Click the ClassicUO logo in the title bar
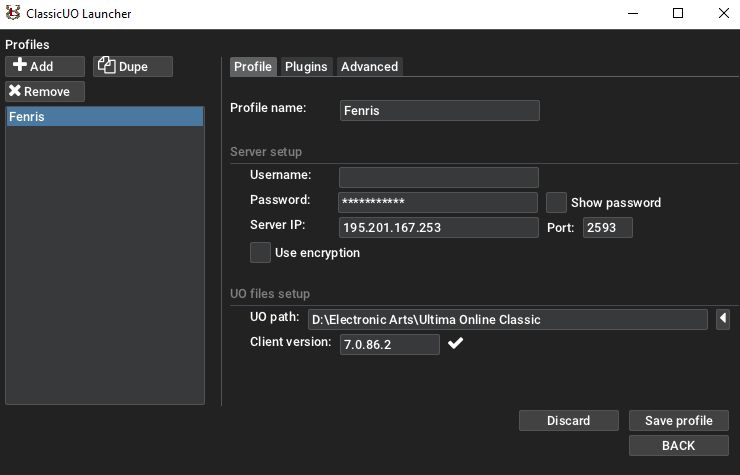The height and width of the screenshot is (475, 740). (13, 14)
